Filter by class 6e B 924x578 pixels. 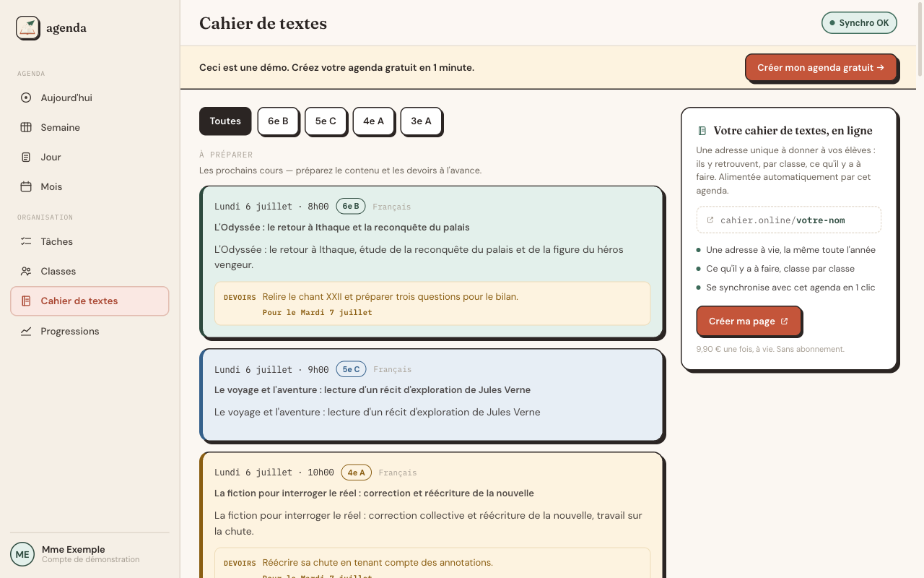(x=278, y=121)
